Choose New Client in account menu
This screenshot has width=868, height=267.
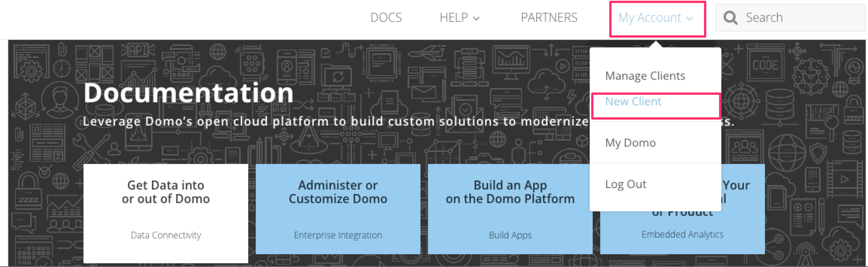[633, 102]
